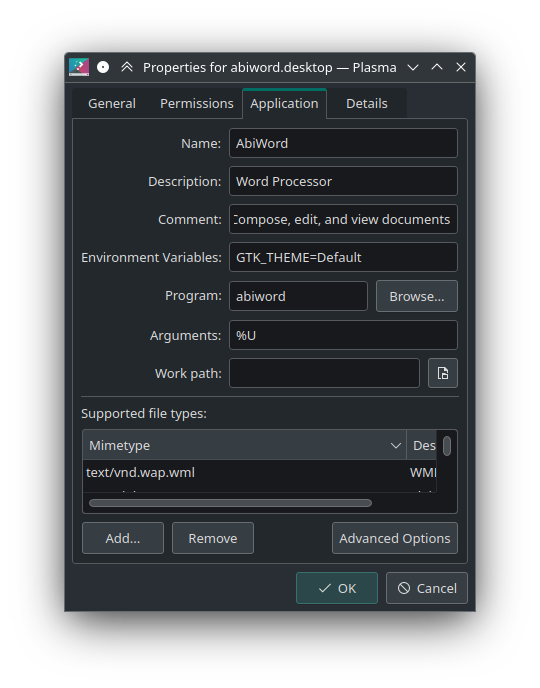The image size is (540, 688).
Task: Toggle the pin on all desktops dot icon
Action: [x=103, y=67]
